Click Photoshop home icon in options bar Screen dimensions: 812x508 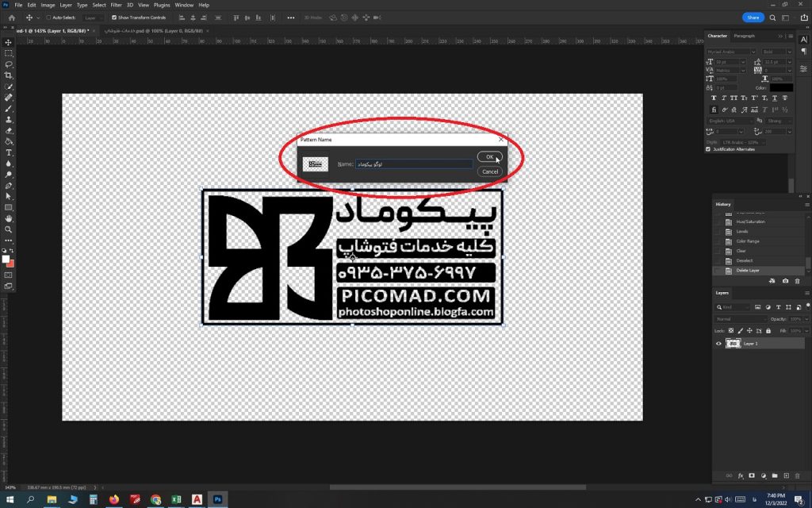click(x=12, y=17)
